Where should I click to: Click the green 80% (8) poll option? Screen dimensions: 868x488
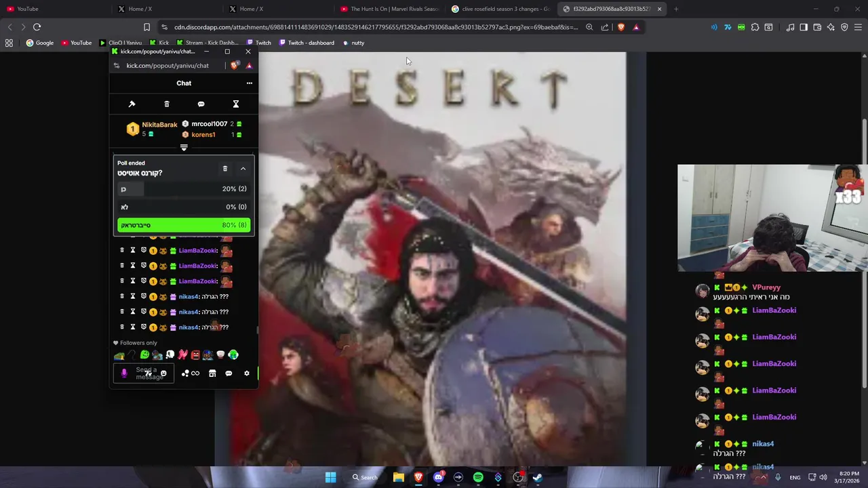(x=184, y=225)
